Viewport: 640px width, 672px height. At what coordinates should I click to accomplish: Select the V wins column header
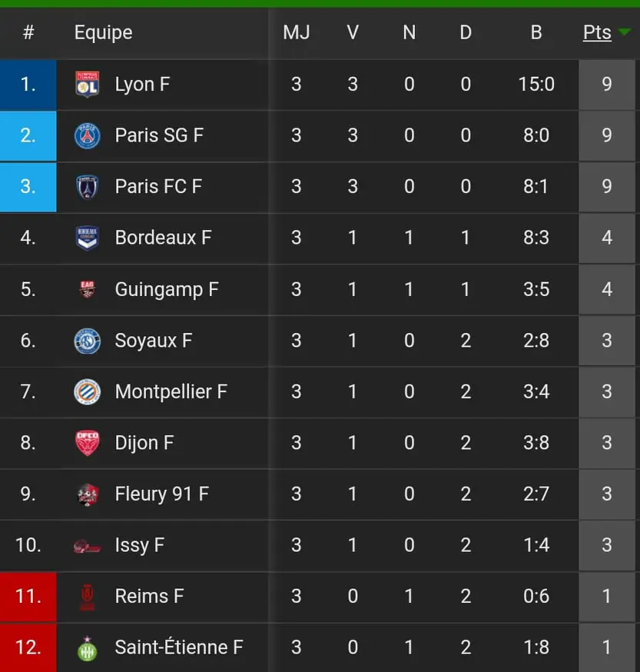(x=353, y=32)
